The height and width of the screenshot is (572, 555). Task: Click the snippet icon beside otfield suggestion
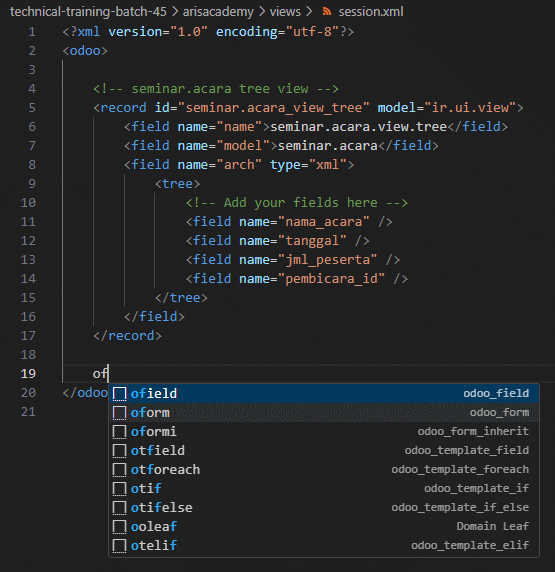(119, 451)
